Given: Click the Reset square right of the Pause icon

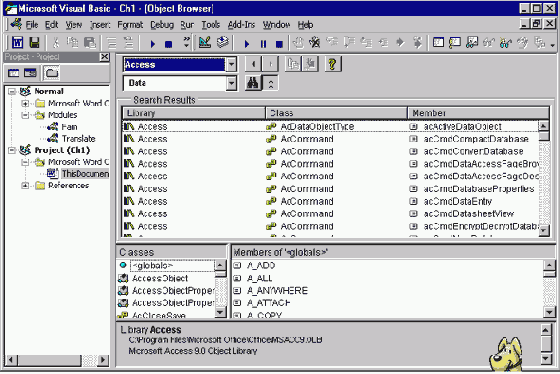Looking at the screenshot, I should (x=279, y=44).
